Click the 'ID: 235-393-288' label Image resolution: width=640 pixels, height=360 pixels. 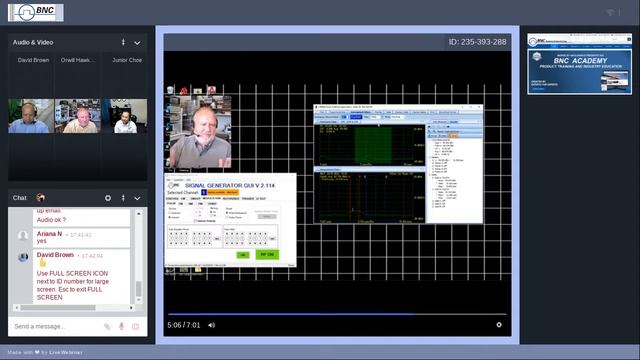tap(477, 42)
